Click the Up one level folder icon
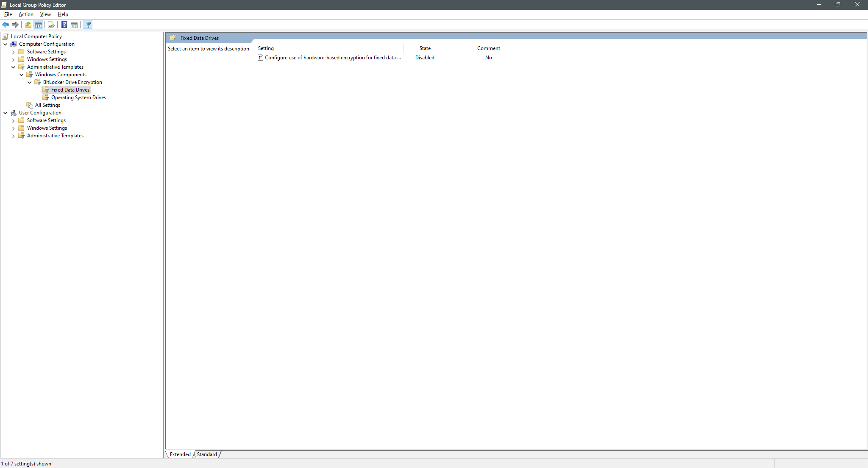This screenshot has height=468, width=868. click(x=28, y=25)
